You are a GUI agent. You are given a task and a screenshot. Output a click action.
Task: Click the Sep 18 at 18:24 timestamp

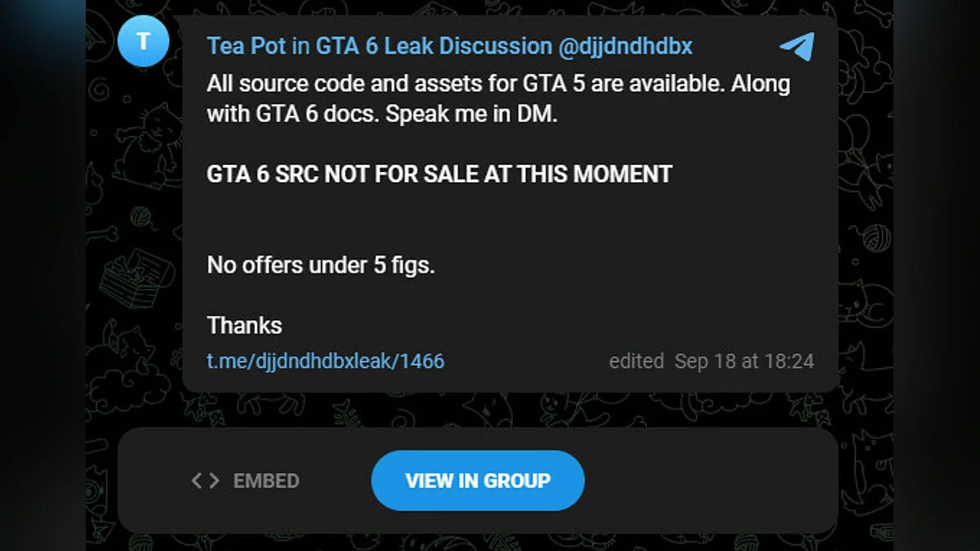[x=744, y=361]
